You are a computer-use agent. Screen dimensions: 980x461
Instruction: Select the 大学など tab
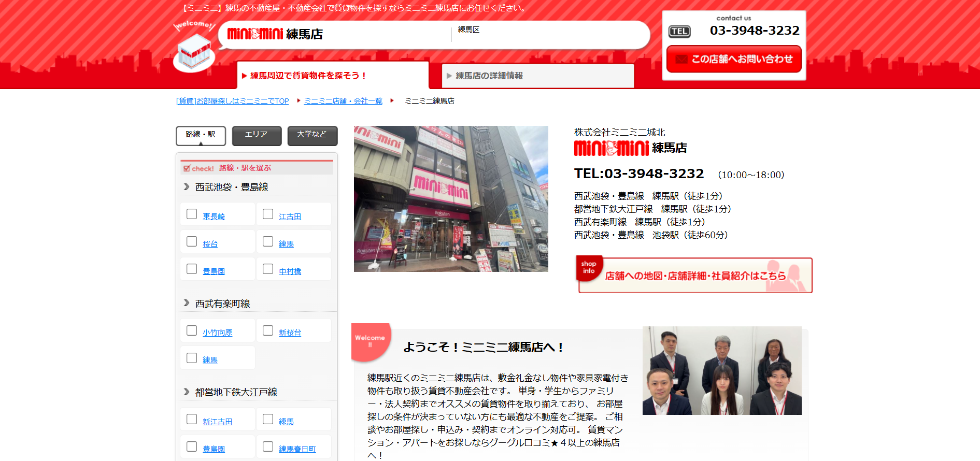[313, 135]
